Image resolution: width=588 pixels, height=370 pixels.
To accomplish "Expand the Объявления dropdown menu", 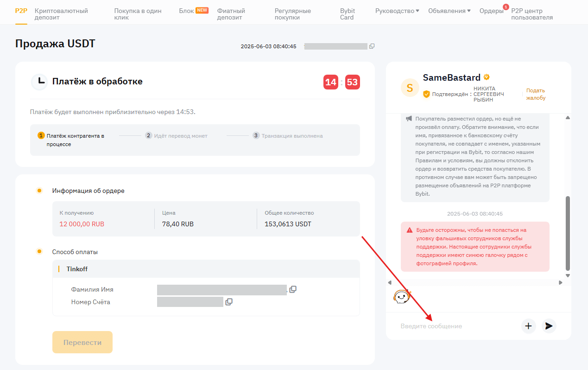I will click(x=449, y=11).
